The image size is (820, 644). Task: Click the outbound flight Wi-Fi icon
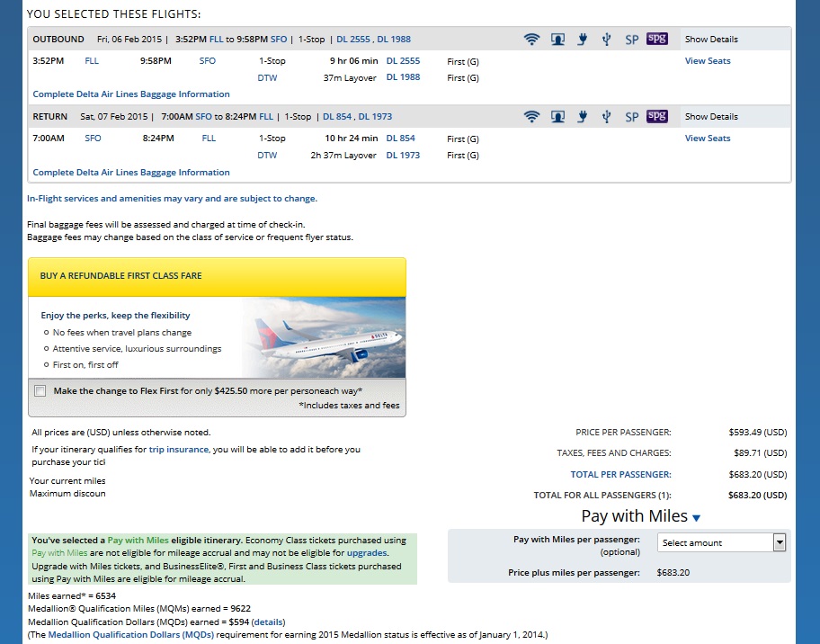531,40
